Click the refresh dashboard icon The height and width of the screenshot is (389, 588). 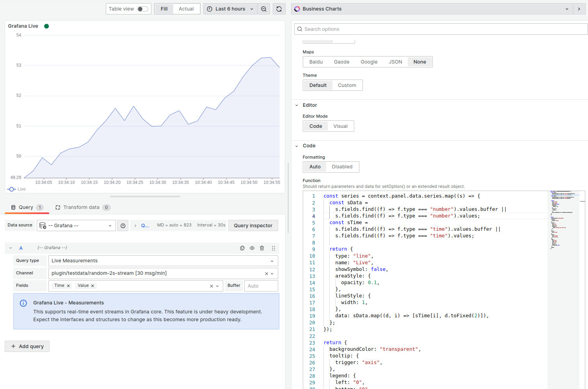click(x=279, y=9)
